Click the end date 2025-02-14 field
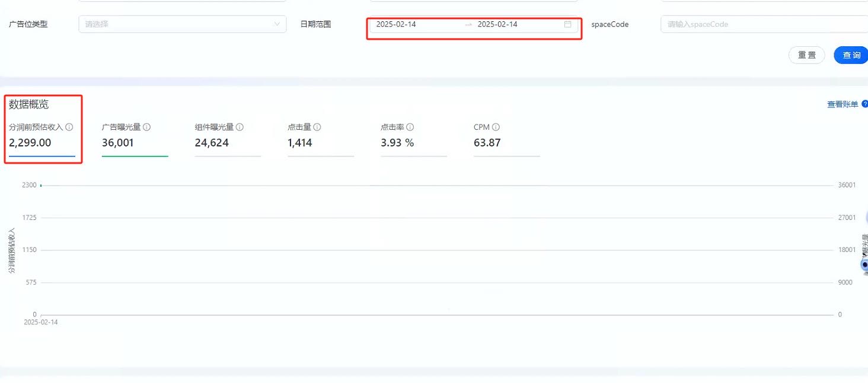868x383 pixels. point(497,24)
